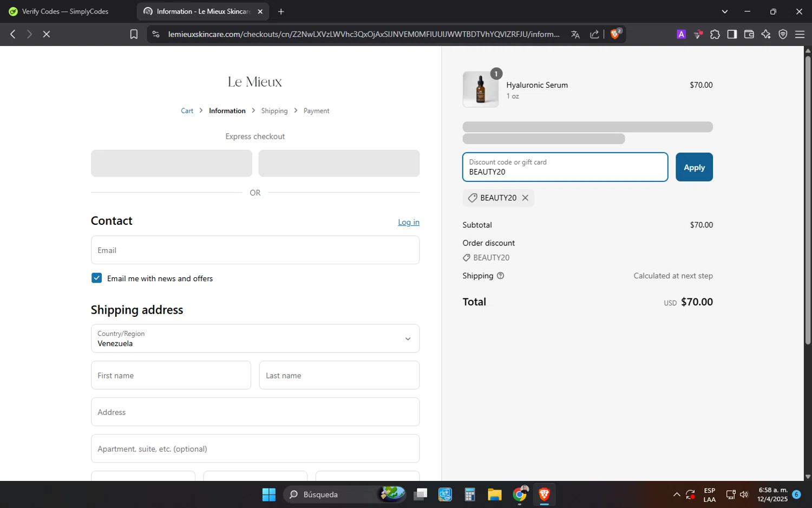Click the Hyaluronic Serum product thumbnail

tap(481, 89)
